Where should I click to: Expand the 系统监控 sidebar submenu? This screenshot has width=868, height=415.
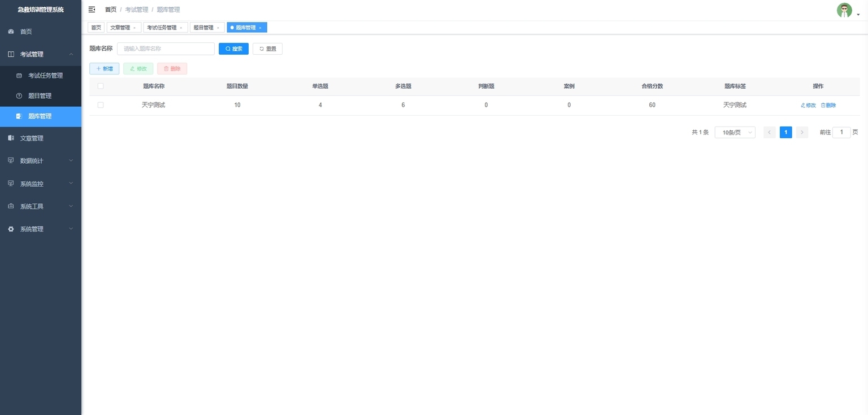point(41,184)
